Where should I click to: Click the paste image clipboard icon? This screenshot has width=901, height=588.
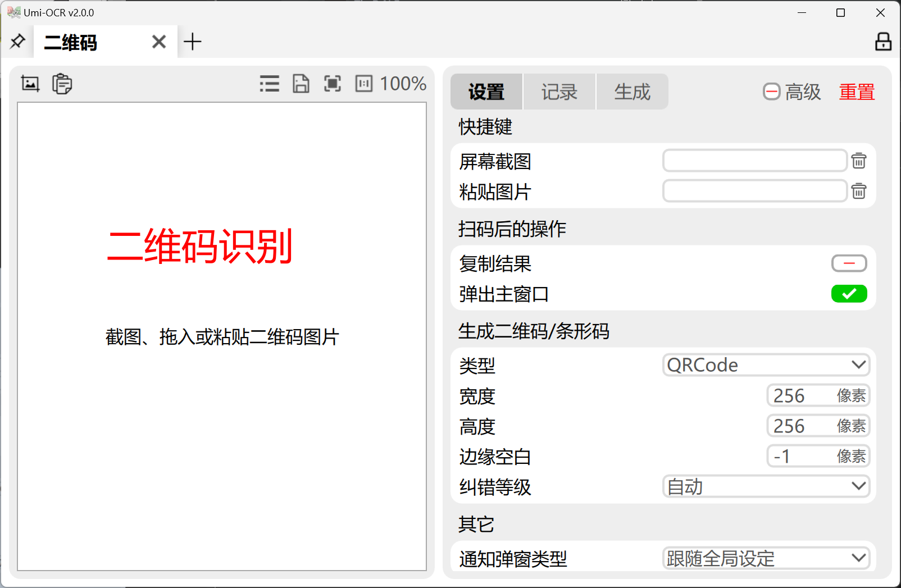pos(62,84)
